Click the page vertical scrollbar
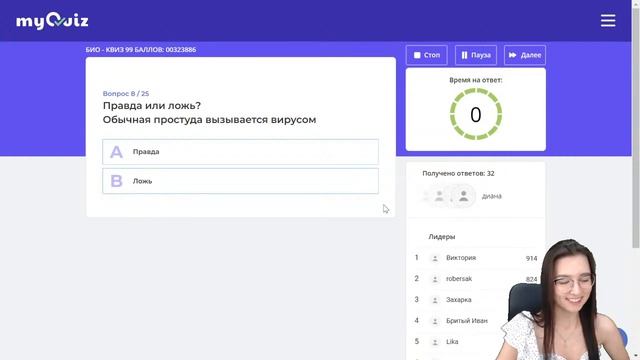 (x=636, y=127)
